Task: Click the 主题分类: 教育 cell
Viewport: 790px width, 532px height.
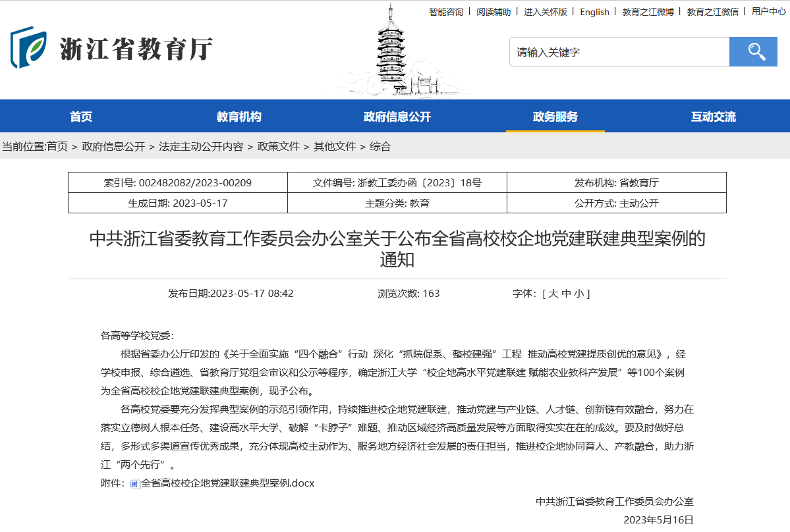Action: click(x=397, y=203)
